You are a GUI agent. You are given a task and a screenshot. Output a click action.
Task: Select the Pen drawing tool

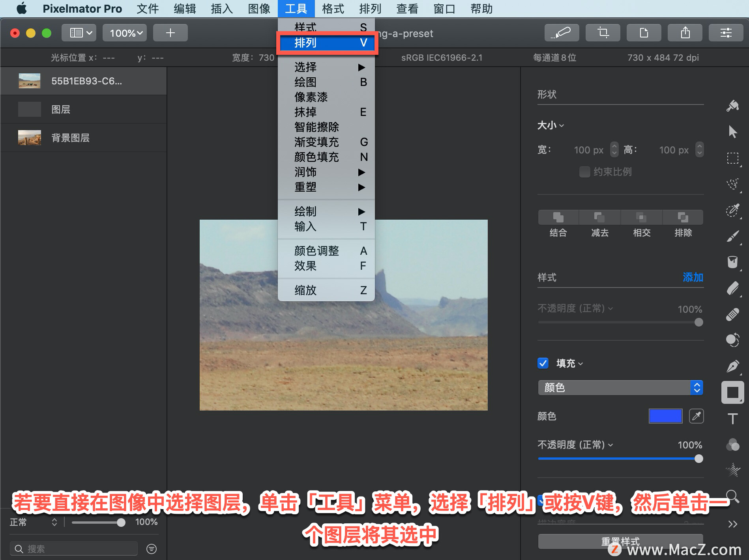[x=733, y=366]
